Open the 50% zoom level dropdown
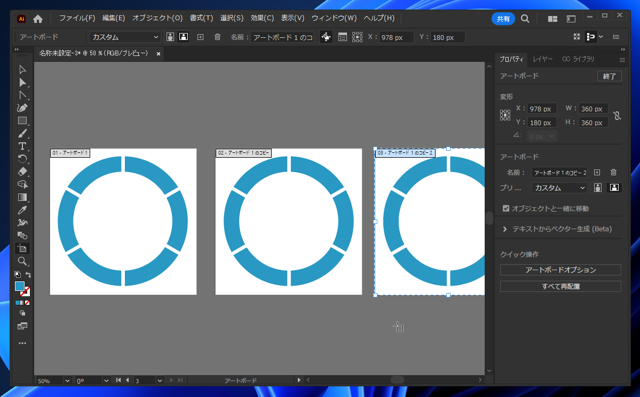The width and height of the screenshot is (640, 397). (x=67, y=381)
